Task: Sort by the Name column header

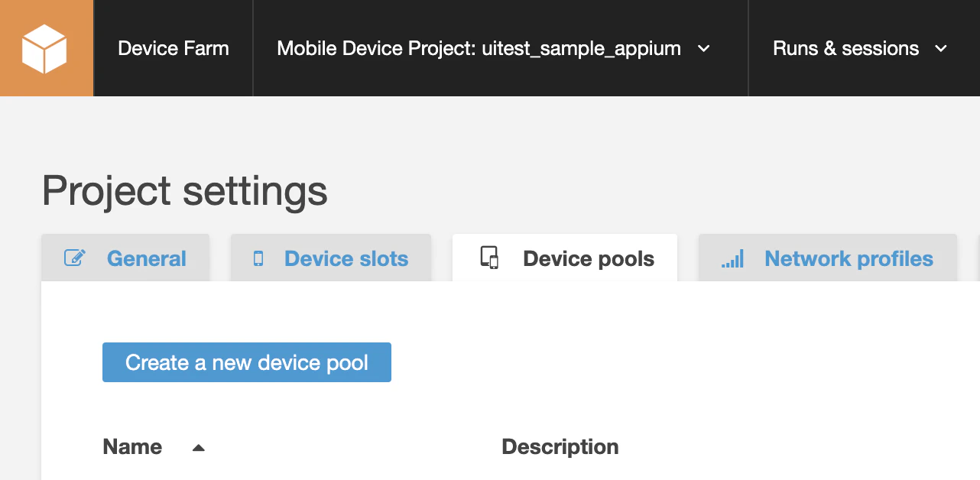Action: coord(132,447)
